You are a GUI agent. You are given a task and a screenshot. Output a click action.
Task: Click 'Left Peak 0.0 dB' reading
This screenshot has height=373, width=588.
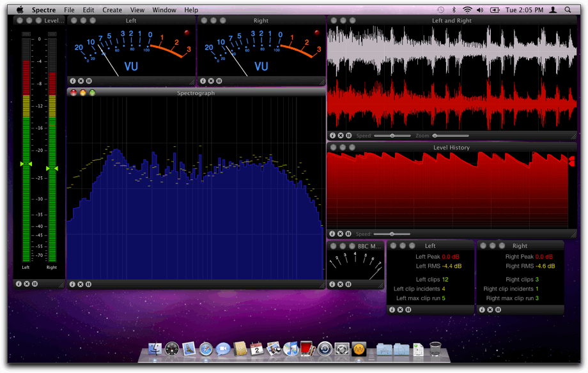point(437,257)
